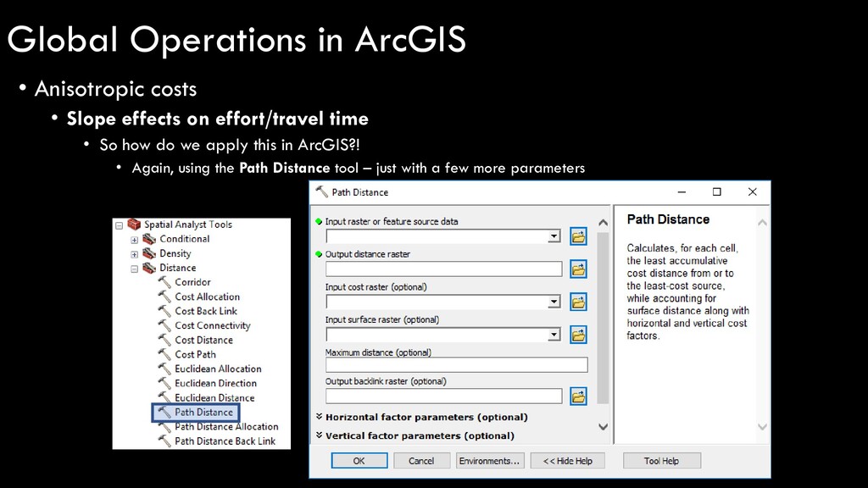Select the Cost Connectivity tool label
This screenshot has width=868, height=488.
click(x=213, y=325)
